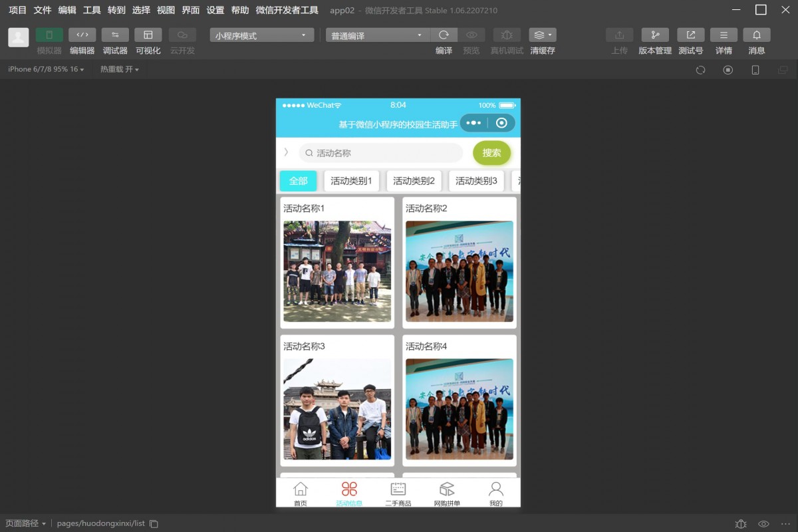Toggle the editor panel button

point(82,35)
